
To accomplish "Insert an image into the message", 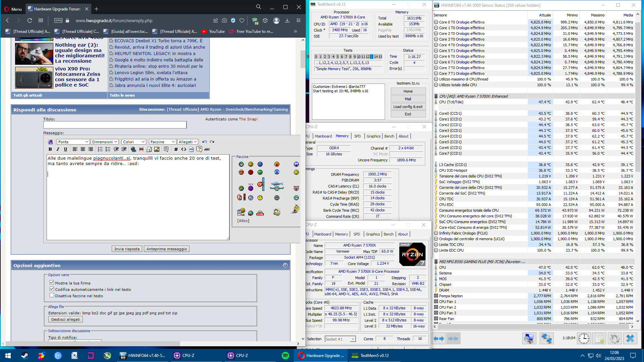I will 157,149.
